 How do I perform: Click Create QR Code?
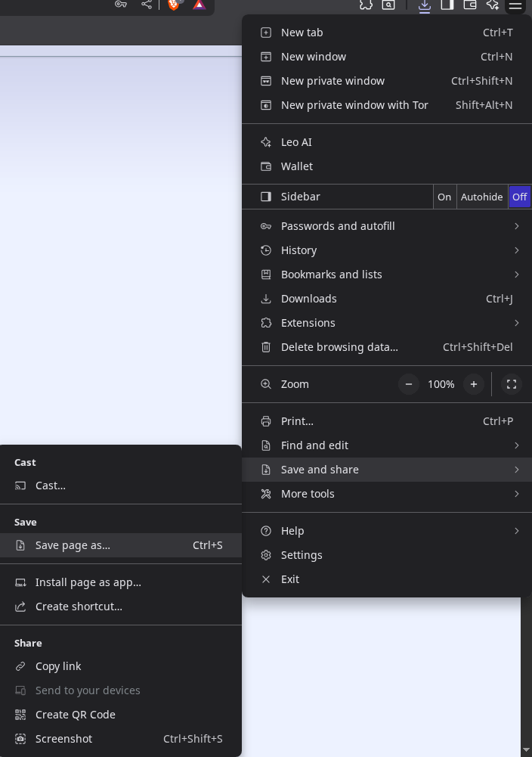[76, 715]
